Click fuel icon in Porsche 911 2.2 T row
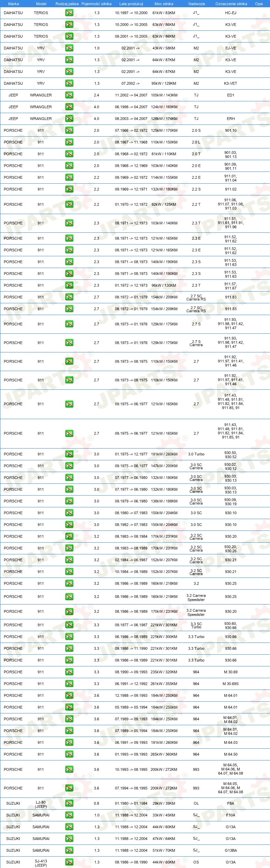 69,204
